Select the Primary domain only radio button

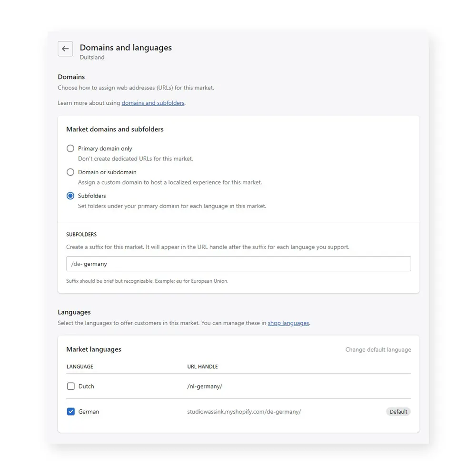(70, 149)
